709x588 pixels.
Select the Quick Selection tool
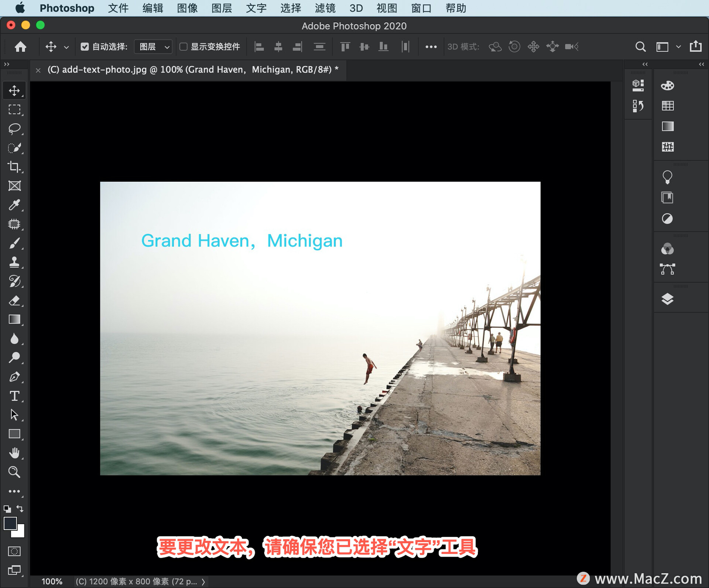pos(14,148)
